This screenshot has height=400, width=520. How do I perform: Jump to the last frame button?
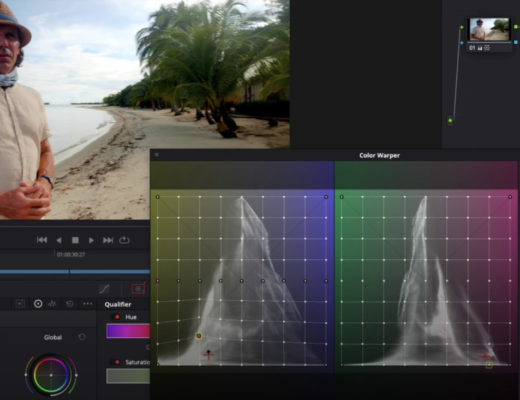108,240
